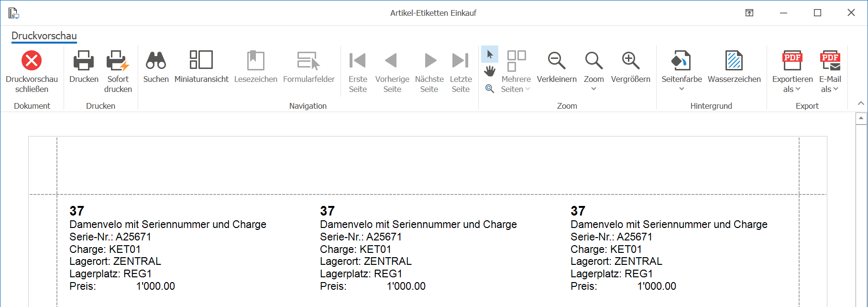
Task: Click Vergrößern zoom in
Action: pyautogui.click(x=630, y=67)
